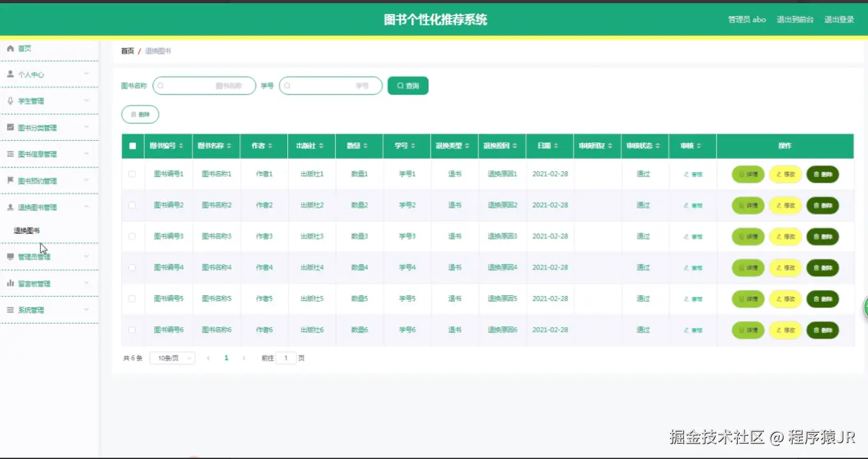Expand 个人中心 chevron in sidebar

click(86, 74)
